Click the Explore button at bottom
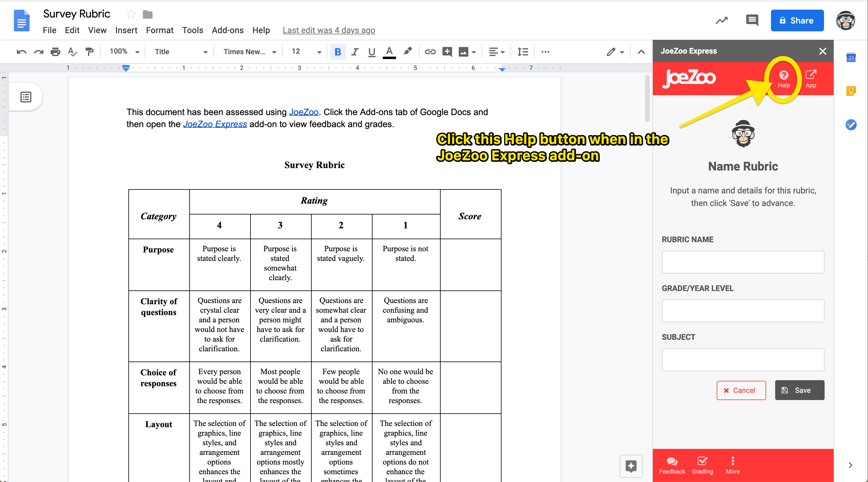The height and width of the screenshot is (482, 868). [631, 466]
